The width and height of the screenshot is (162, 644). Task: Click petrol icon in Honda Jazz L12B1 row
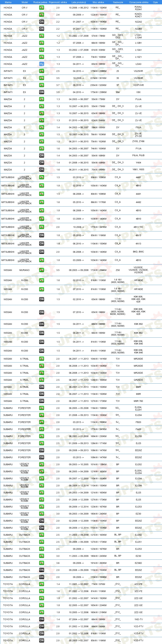[41, 43]
